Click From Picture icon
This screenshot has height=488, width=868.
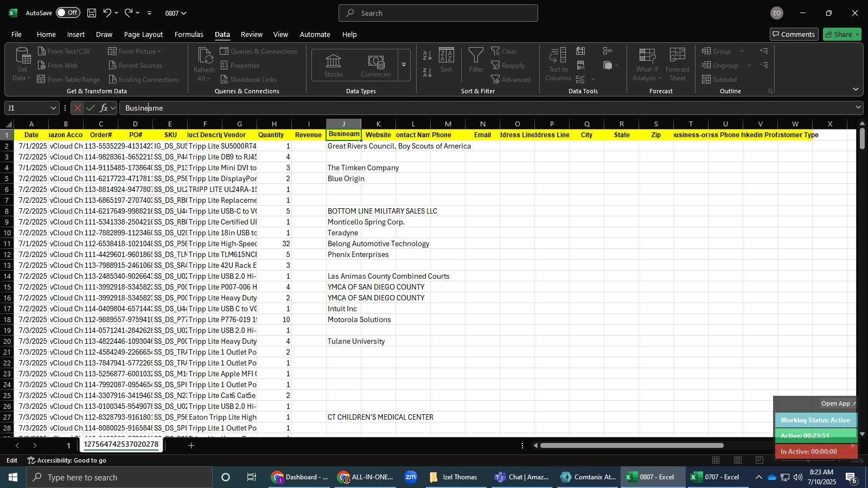(112, 51)
